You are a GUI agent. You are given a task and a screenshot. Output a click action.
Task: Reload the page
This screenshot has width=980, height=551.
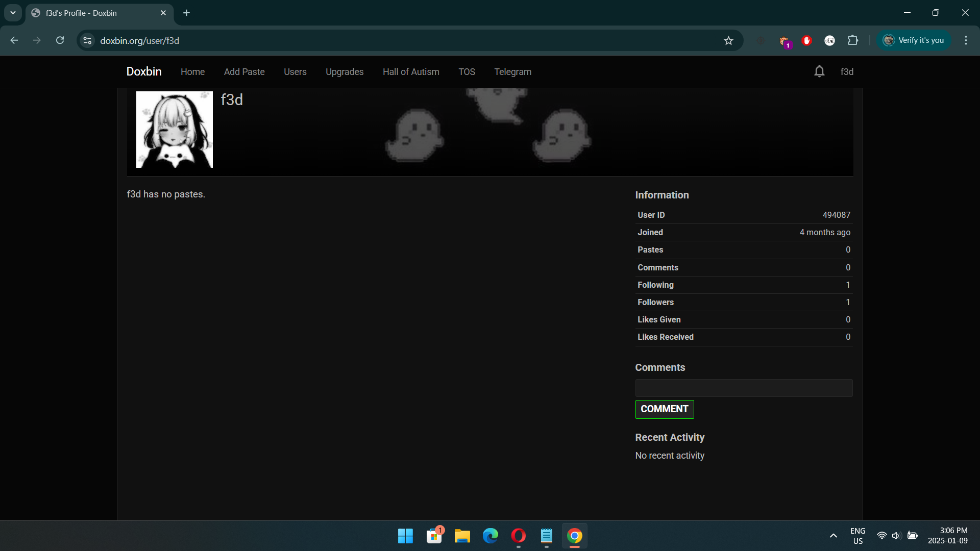point(60,40)
